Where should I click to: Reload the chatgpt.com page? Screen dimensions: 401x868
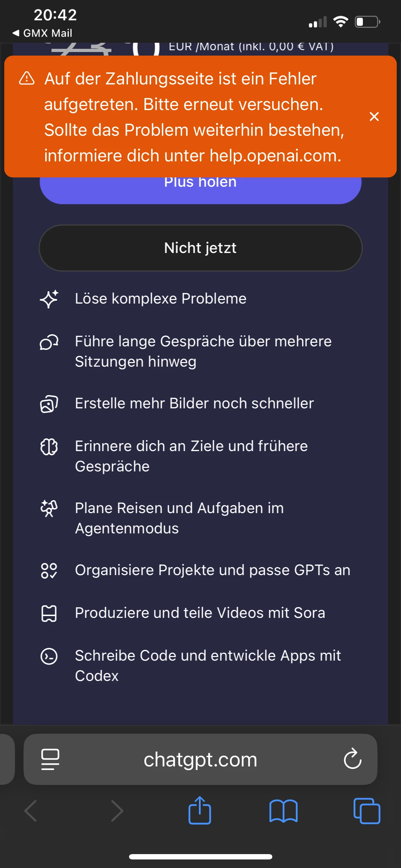pyautogui.click(x=353, y=759)
